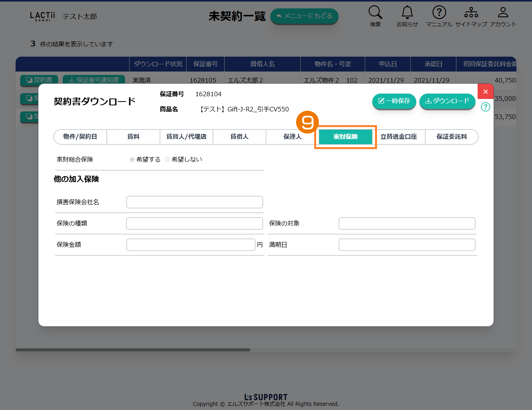This screenshot has height=410, width=532.
Task: Click the 満期日 input field
Action: click(x=407, y=245)
